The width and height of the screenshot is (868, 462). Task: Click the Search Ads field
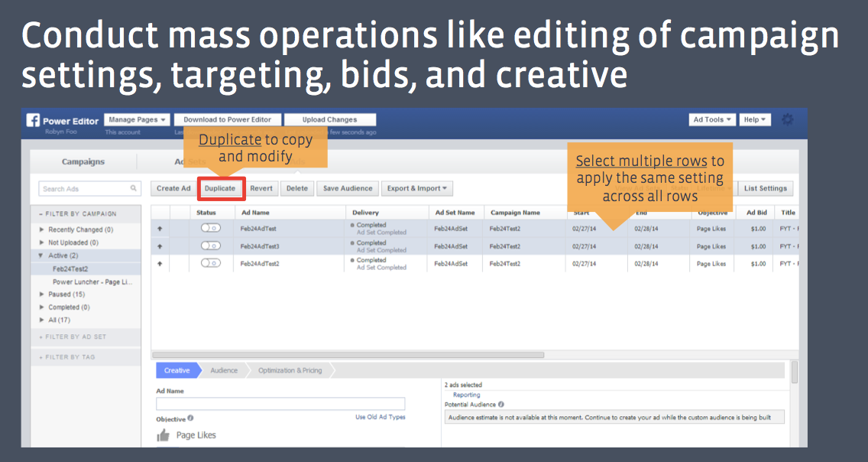click(x=89, y=188)
